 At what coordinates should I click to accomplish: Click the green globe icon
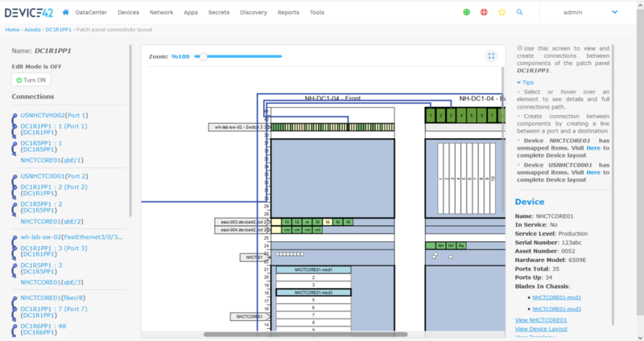click(x=467, y=12)
